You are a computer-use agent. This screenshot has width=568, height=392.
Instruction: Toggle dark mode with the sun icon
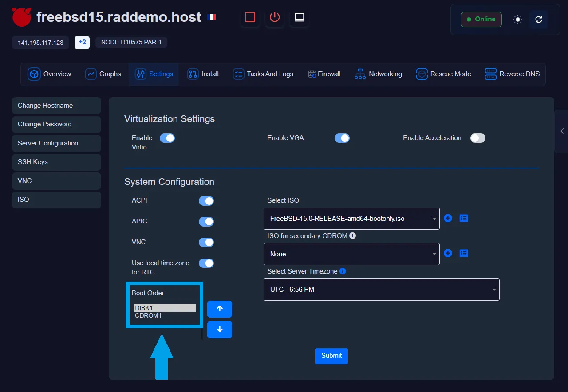pyautogui.click(x=517, y=20)
